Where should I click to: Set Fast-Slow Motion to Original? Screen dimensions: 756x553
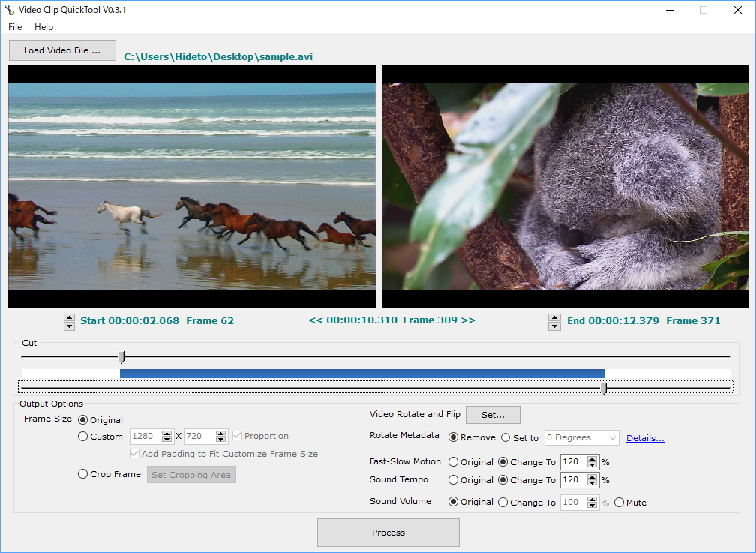[x=453, y=462]
